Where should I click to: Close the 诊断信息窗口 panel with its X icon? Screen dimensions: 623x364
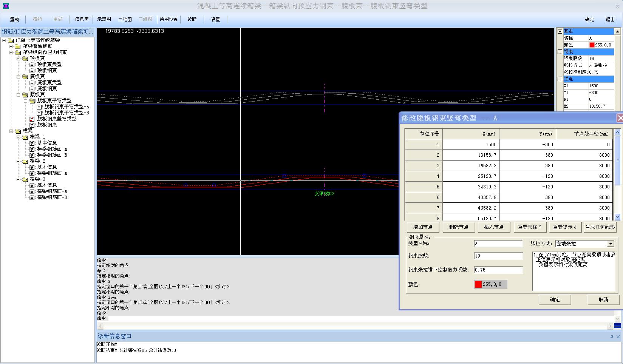[618, 336]
